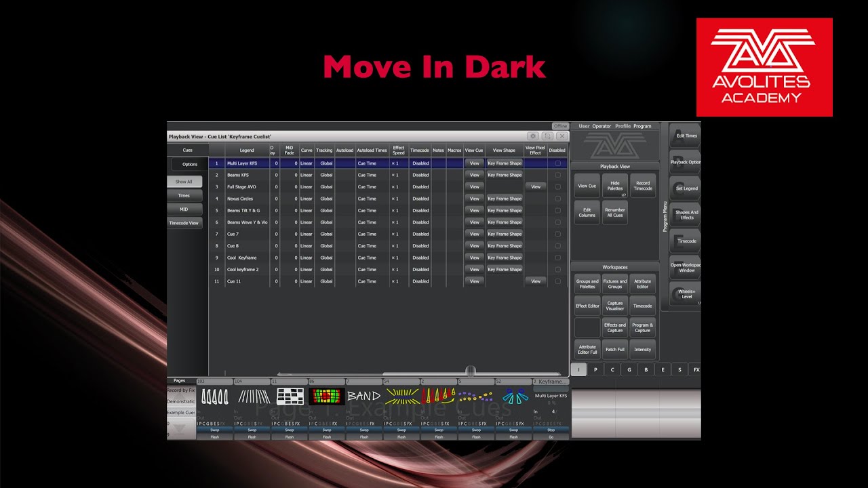Image resolution: width=868 pixels, height=488 pixels.
Task: Select the P attribute bank tab
Action: [595, 370]
